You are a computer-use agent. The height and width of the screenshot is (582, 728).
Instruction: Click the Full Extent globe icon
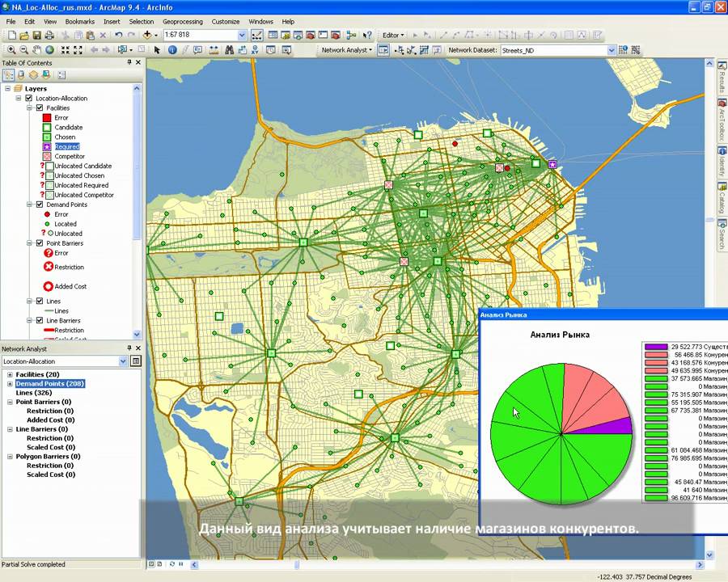pyautogui.click(x=49, y=49)
